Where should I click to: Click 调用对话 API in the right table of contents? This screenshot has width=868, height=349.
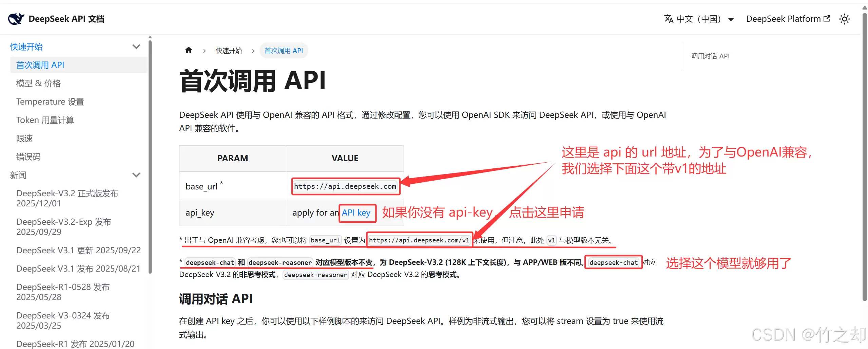coord(710,56)
